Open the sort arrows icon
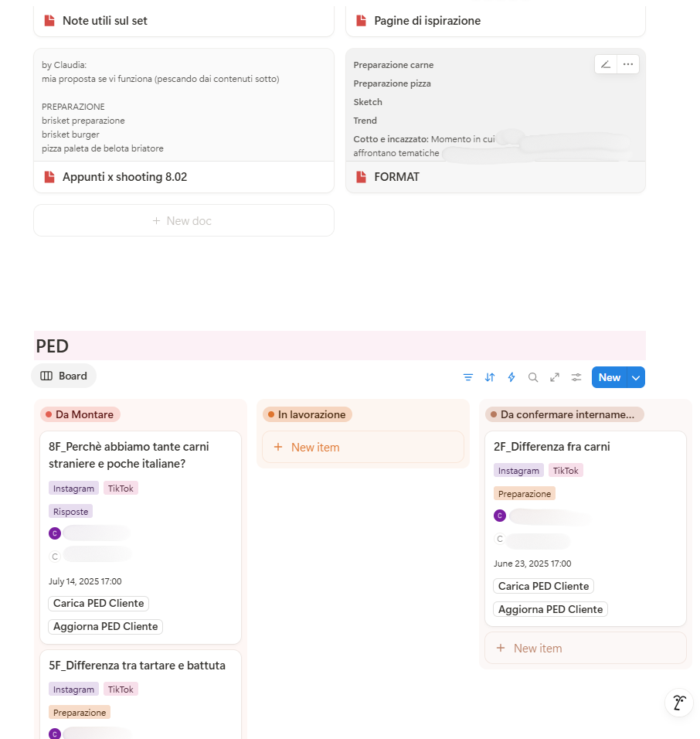The image size is (700, 739). tap(490, 377)
